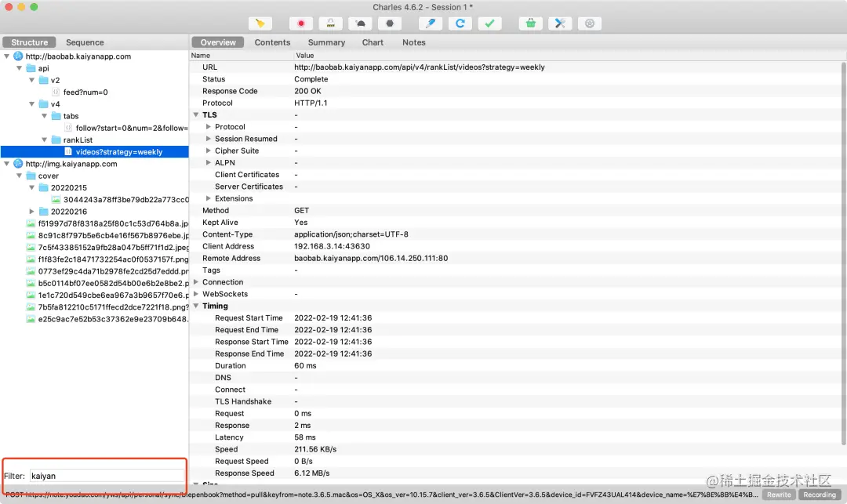Viewport: 847px width, 504px height.
Task: Select follow?start=0&num=2 request
Action: [131, 128]
